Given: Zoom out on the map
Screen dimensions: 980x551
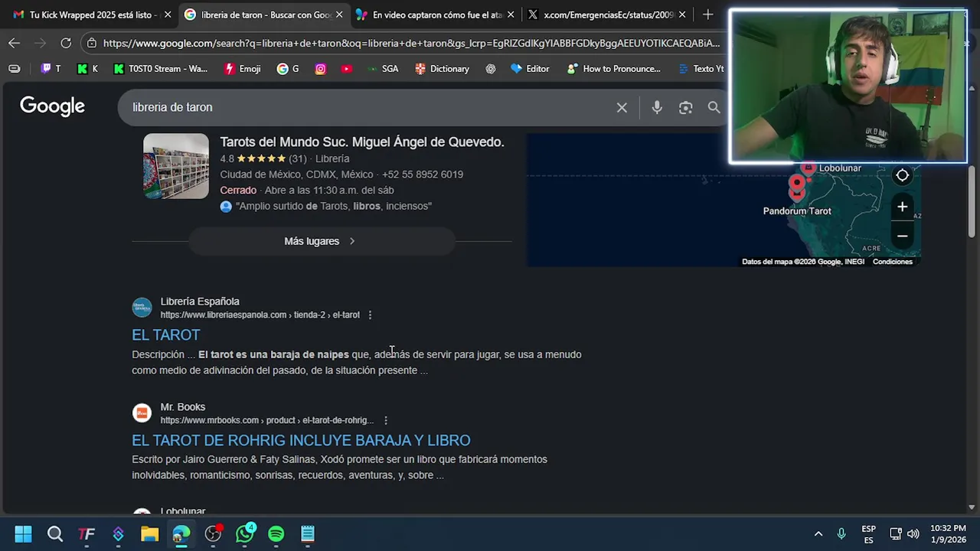Looking at the screenshot, I should 903,236.
